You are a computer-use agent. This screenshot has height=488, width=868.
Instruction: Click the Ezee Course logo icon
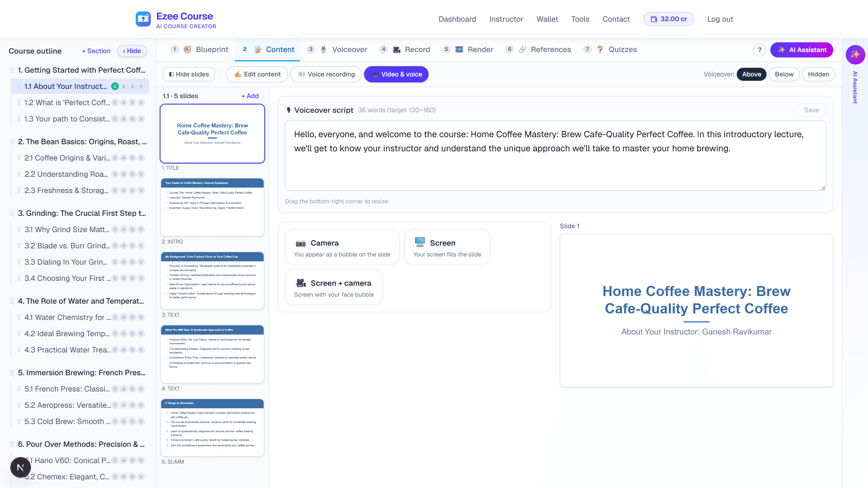143,19
